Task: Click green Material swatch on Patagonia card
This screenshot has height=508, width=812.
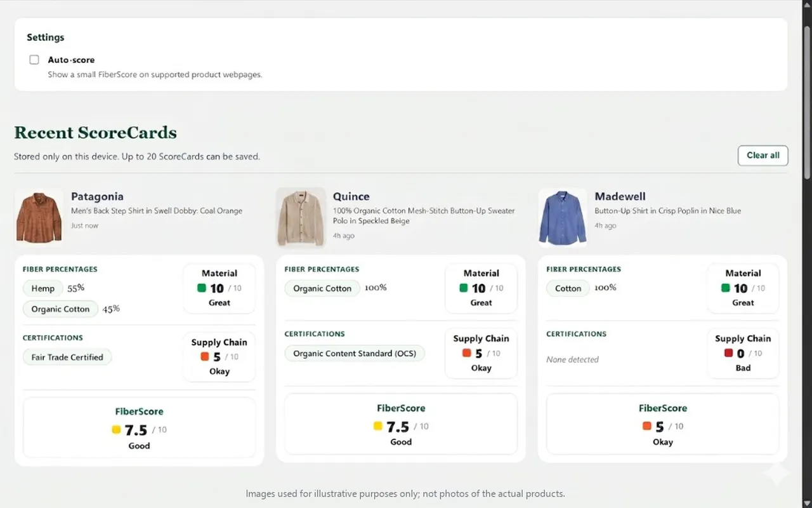Action: tap(202, 288)
